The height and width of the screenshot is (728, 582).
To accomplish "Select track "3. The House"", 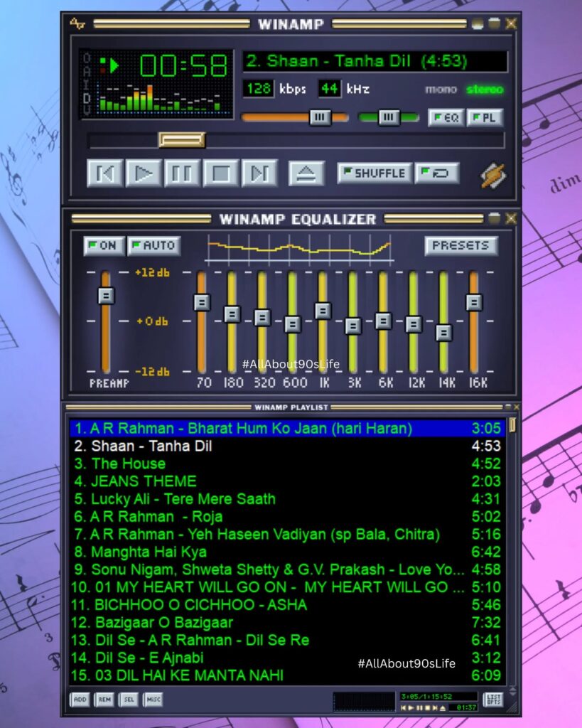I will (287, 464).
